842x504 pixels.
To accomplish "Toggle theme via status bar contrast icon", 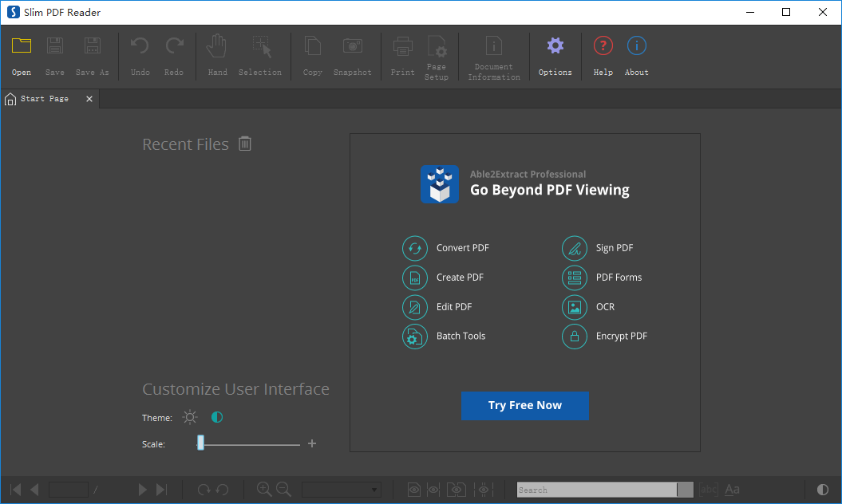I will (823, 490).
